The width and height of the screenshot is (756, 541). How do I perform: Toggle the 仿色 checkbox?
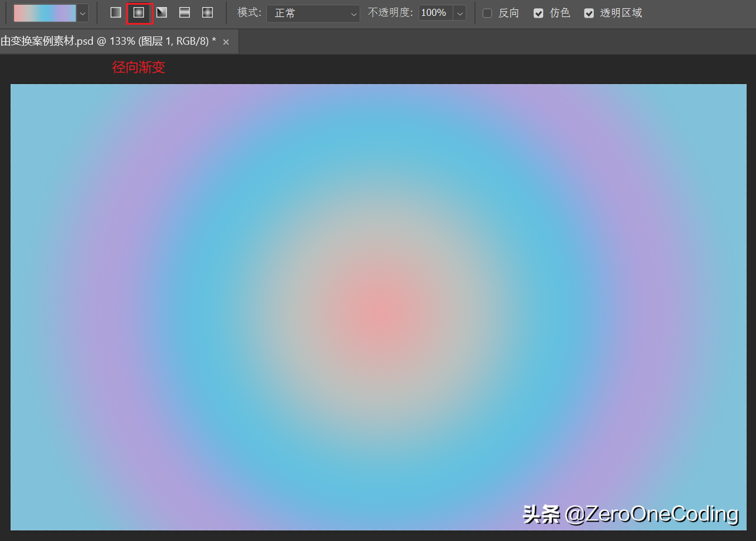pos(538,13)
